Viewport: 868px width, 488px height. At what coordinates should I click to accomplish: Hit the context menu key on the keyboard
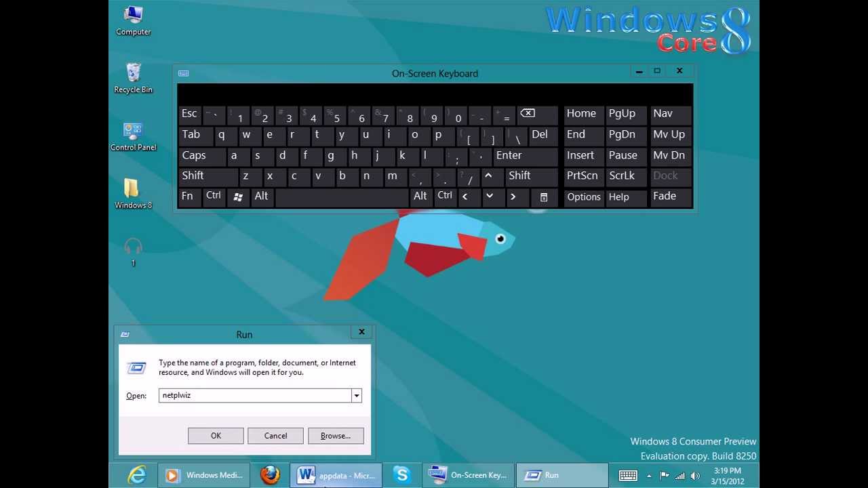543,197
